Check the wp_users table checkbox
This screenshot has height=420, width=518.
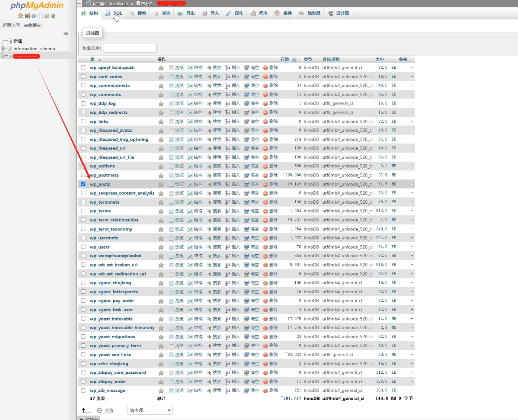(83, 247)
